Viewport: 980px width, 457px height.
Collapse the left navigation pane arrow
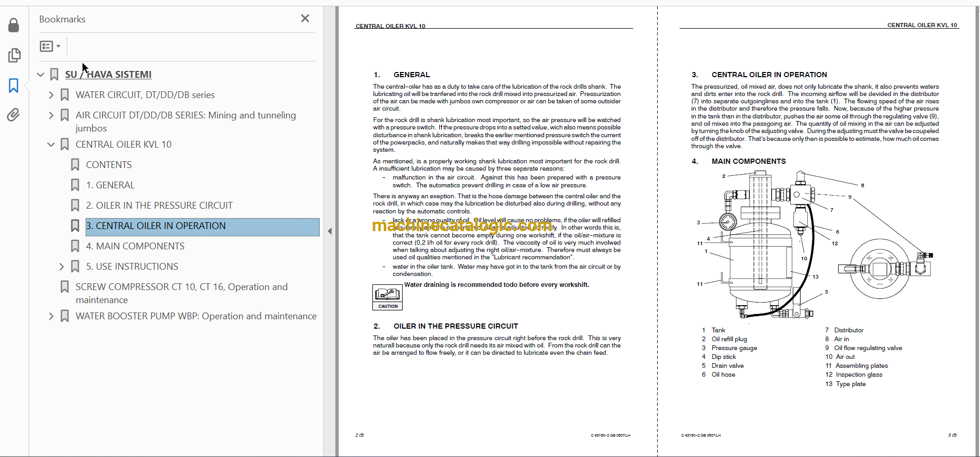(x=330, y=231)
